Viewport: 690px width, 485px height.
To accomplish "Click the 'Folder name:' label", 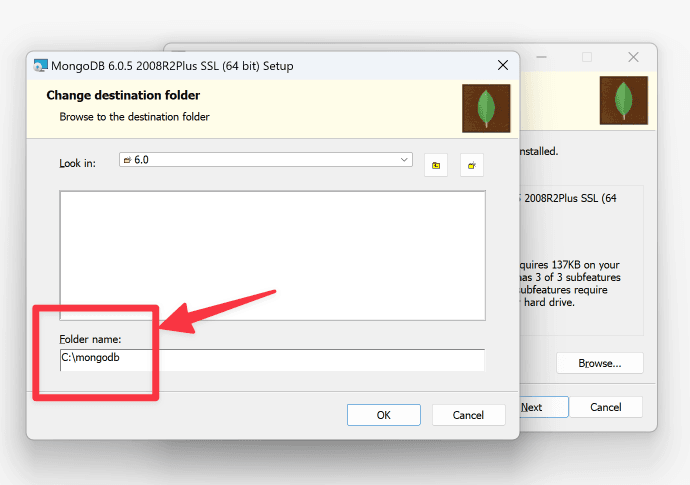I will (90, 339).
